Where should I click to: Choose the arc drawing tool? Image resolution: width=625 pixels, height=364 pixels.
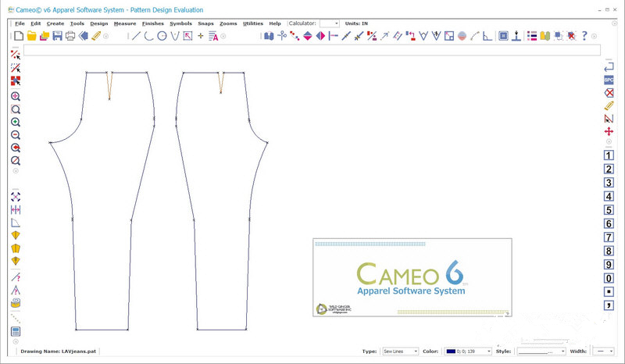click(149, 36)
